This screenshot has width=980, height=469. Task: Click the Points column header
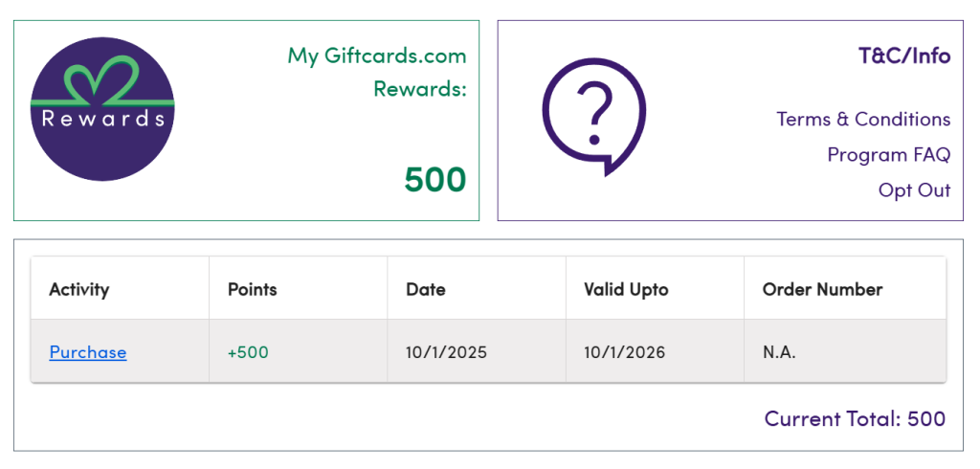coord(252,289)
